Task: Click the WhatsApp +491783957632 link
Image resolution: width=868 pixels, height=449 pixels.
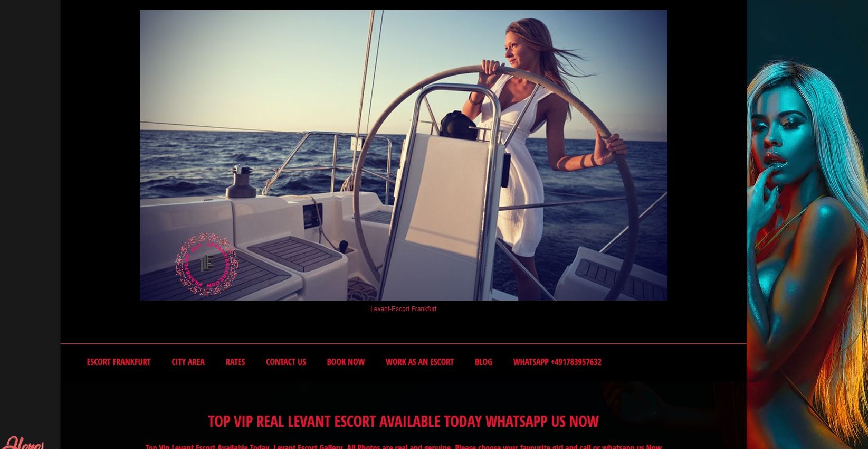Action: [557, 362]
